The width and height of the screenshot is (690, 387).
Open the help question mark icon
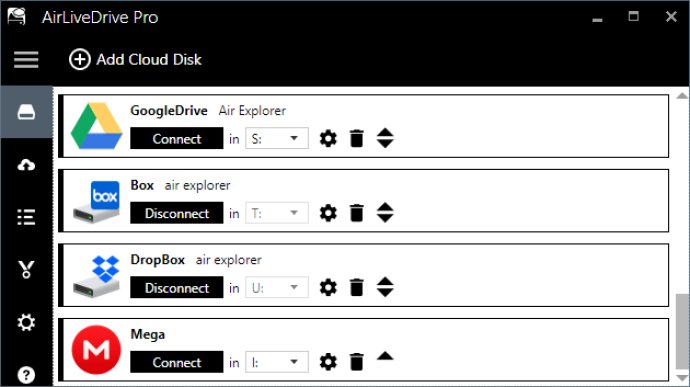[x=26, y=375]
